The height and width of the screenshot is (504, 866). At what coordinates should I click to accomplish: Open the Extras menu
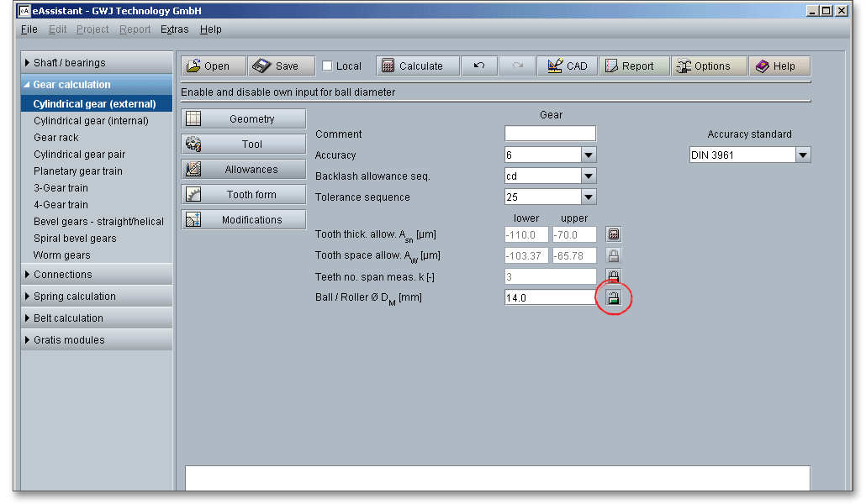(x=175, y=29)
